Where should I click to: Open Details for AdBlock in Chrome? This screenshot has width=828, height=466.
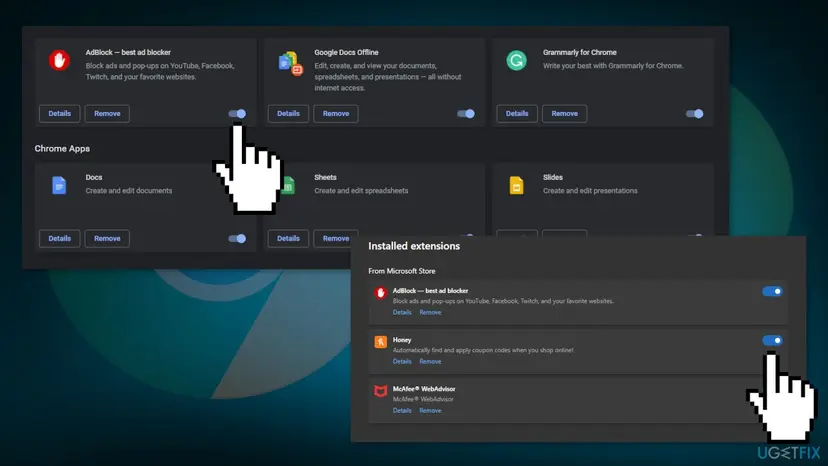[60, 114]
